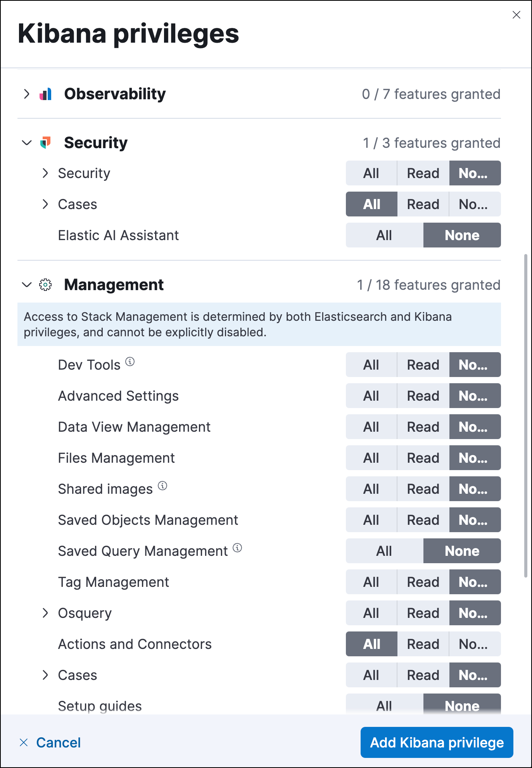
Task: Close the Kibana privileges flyout
Action: coord(516,15)
